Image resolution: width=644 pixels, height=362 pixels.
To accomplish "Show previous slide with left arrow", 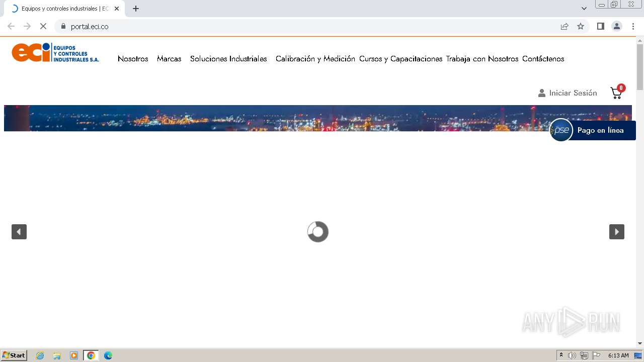I will tap(19, 232).
